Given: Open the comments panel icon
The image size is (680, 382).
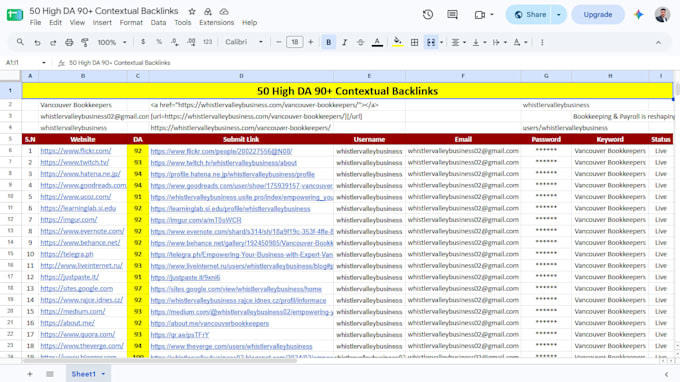Looking at the screenshot, I should point(452,15).
